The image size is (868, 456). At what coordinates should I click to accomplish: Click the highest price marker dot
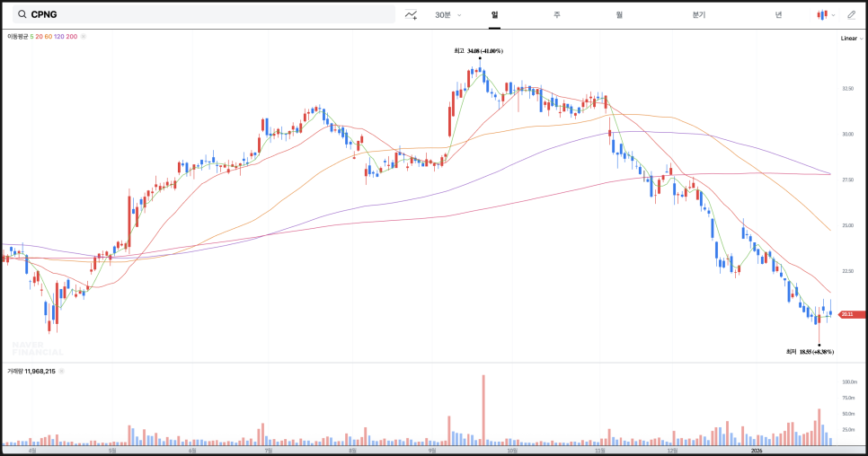click(480, 59)
